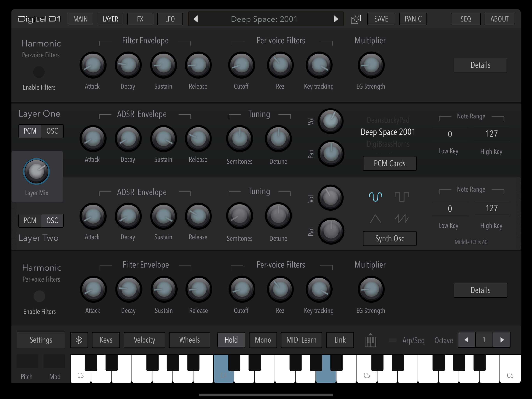This screenshot has height=399, width=532.
Task: Open the MAIN tab
Action: coord(81,19)
